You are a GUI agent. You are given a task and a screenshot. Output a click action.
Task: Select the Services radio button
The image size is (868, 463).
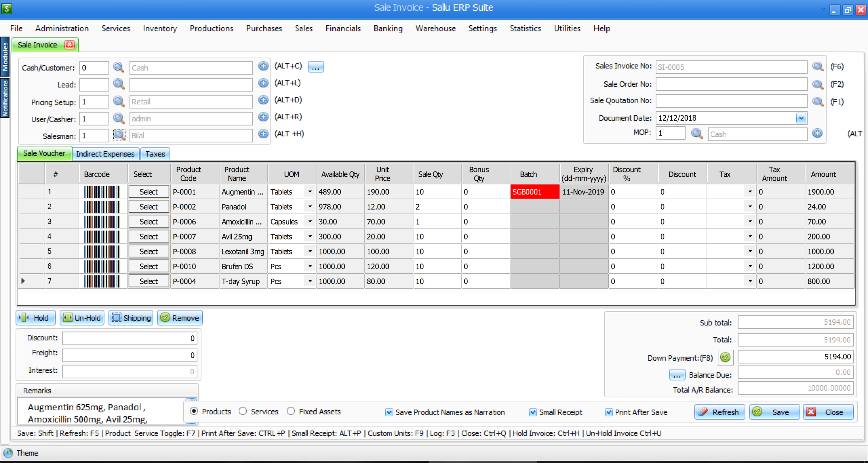pos(242,411)
